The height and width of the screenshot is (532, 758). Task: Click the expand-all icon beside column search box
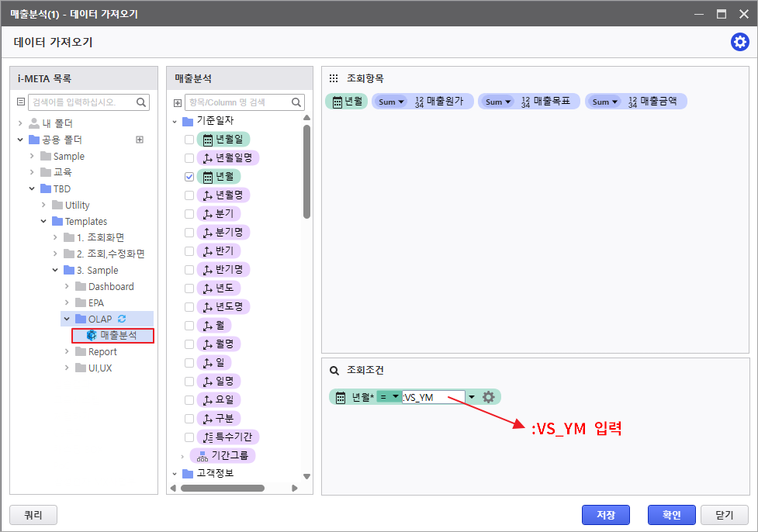(x=178, y=102)
